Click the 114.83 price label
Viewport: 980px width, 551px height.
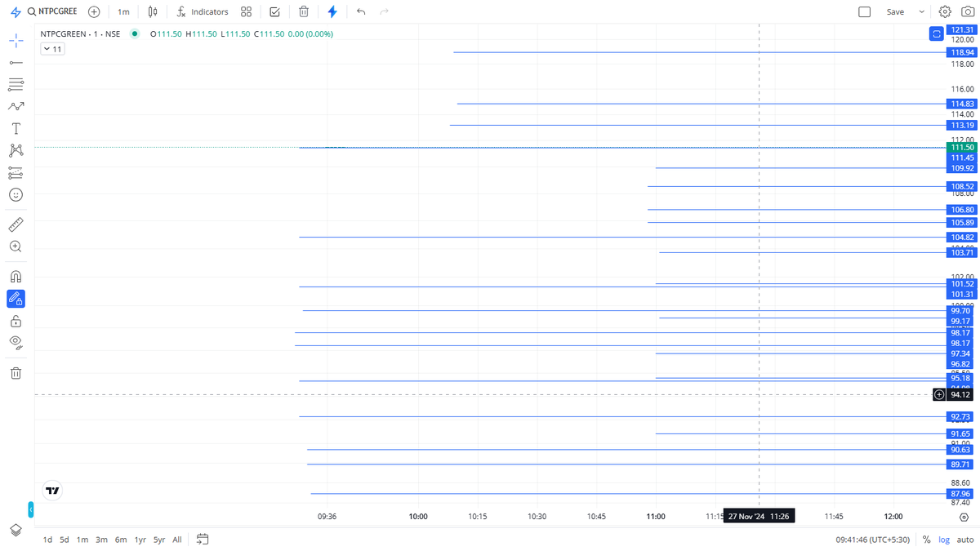(962, 104)
